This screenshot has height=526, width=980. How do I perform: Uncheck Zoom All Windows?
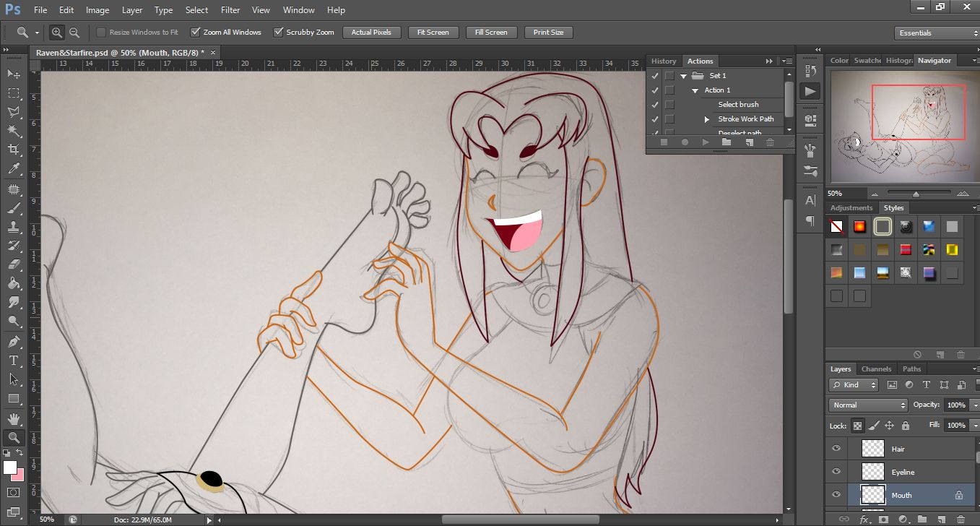pos(195,32)
